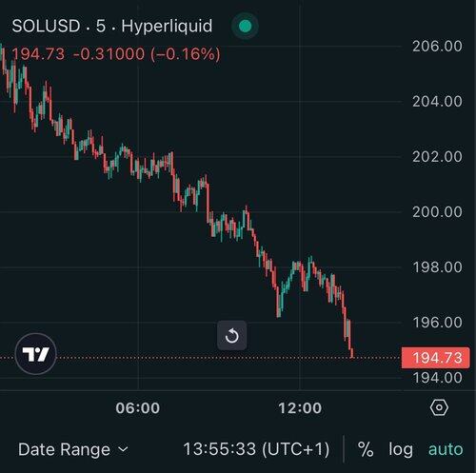Click the green market status dot
The image size is (476, 473).
(245, 26)
